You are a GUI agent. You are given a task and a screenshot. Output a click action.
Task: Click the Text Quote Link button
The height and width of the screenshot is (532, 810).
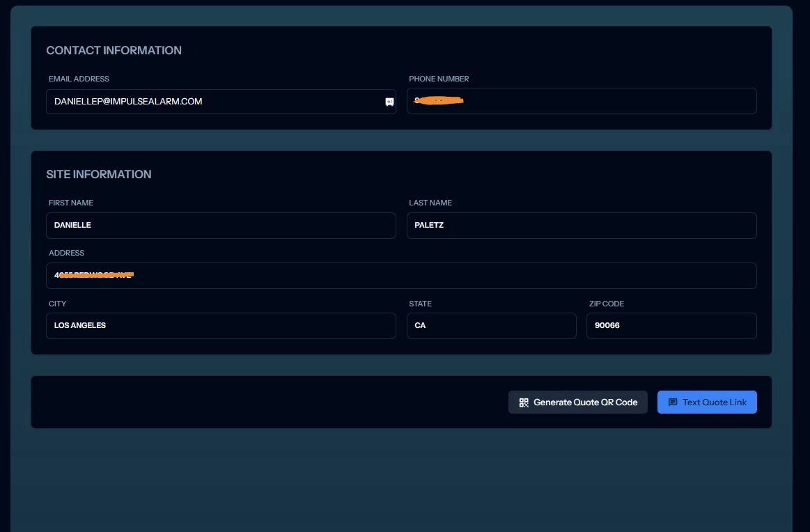(707, 402)
